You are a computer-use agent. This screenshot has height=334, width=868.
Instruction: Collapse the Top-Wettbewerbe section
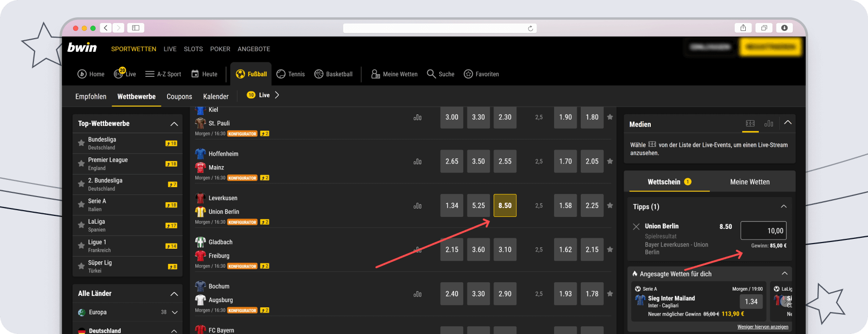[174, 124]
